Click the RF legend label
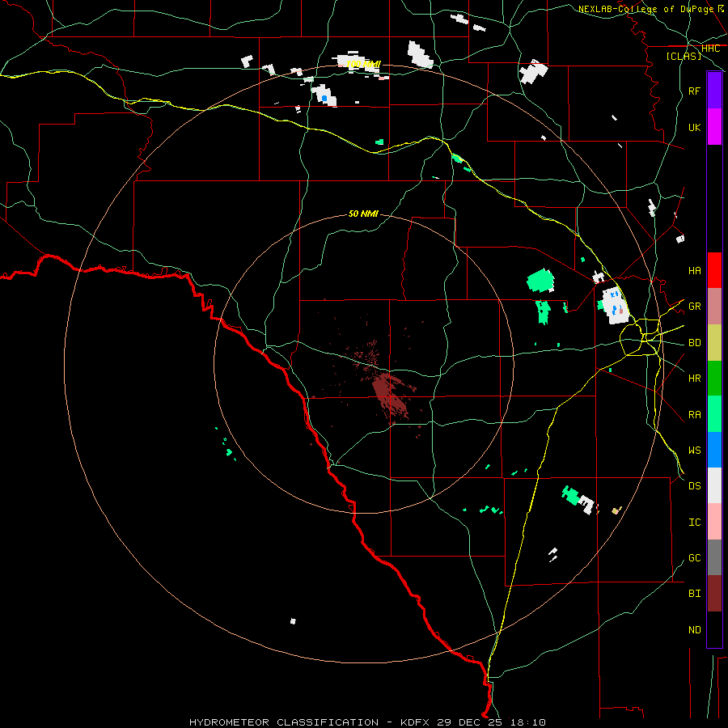The image size is (728, 728). (694, 91)
